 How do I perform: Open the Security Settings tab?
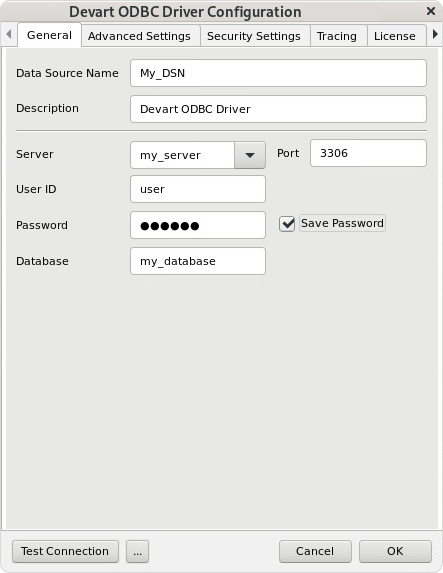pyautogui.click(x=254, y=36)
